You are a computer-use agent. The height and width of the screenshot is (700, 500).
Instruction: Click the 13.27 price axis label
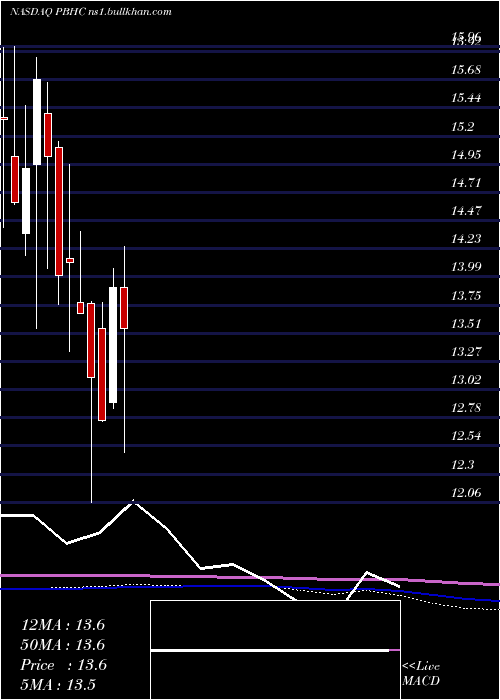[466, 352]
